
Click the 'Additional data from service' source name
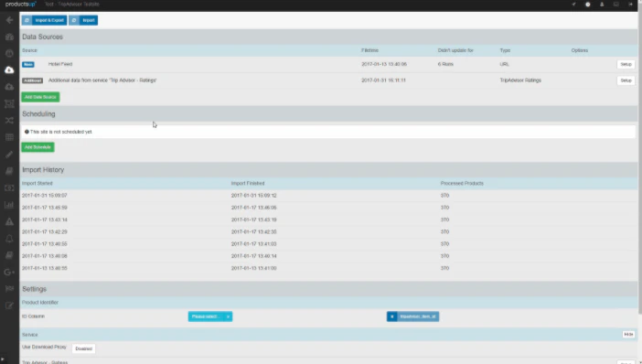102,80
